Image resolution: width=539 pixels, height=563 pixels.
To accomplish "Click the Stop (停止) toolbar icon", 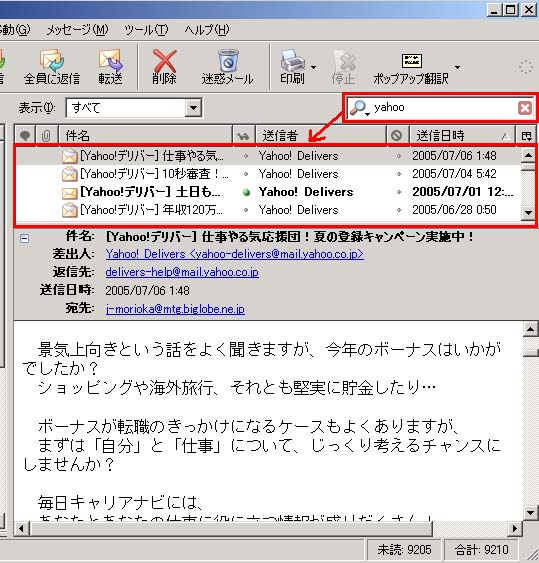I will (x=344, y=67).
